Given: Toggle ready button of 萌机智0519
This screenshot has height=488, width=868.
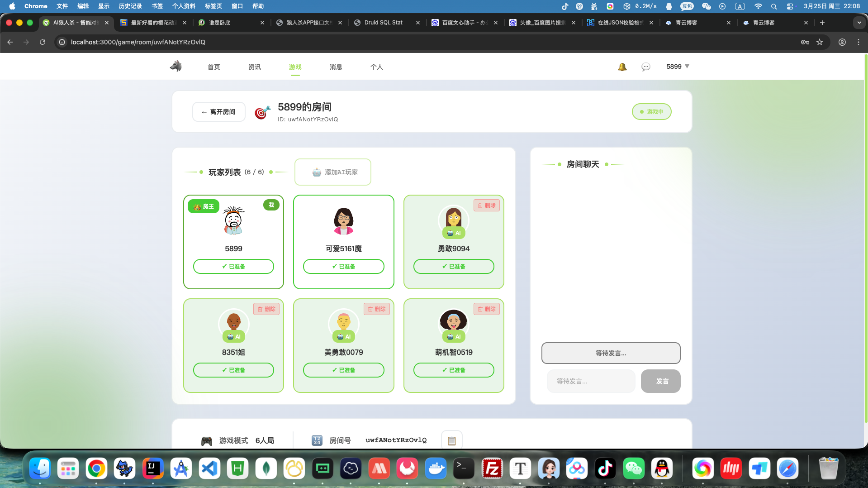Looking at the screenshot, I should (454, 370).
